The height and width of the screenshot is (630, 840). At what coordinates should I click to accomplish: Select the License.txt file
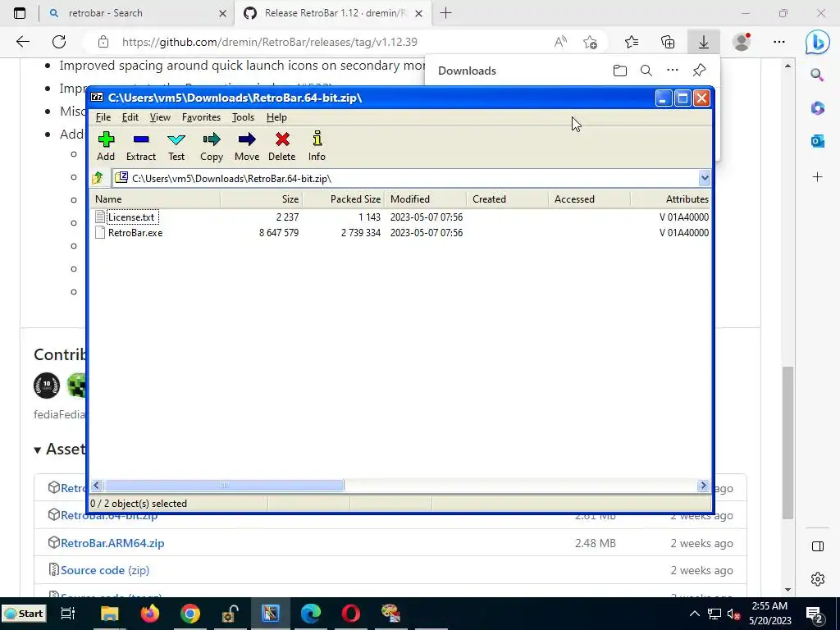tap(131, 217)
